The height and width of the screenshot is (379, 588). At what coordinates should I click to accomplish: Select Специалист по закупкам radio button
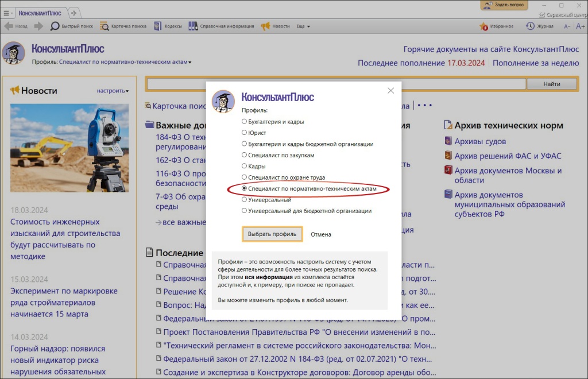point(244,155)
